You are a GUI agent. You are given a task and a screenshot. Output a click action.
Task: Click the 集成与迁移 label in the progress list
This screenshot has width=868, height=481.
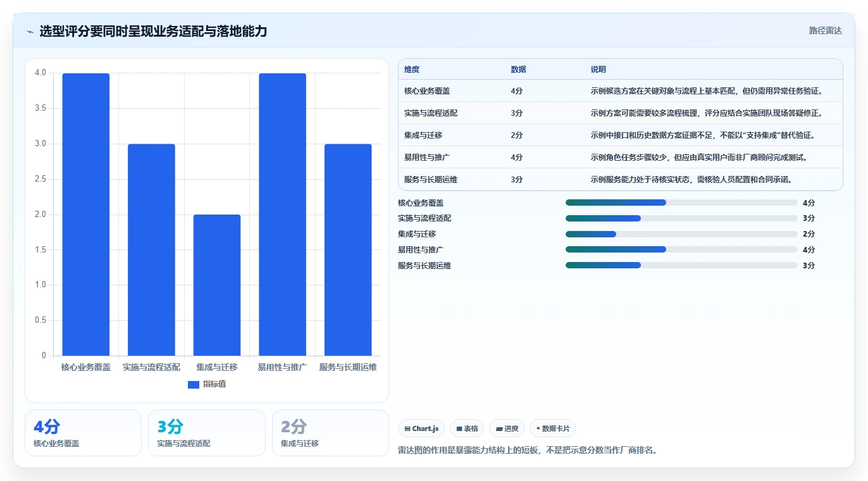click(x=417, y=234)
